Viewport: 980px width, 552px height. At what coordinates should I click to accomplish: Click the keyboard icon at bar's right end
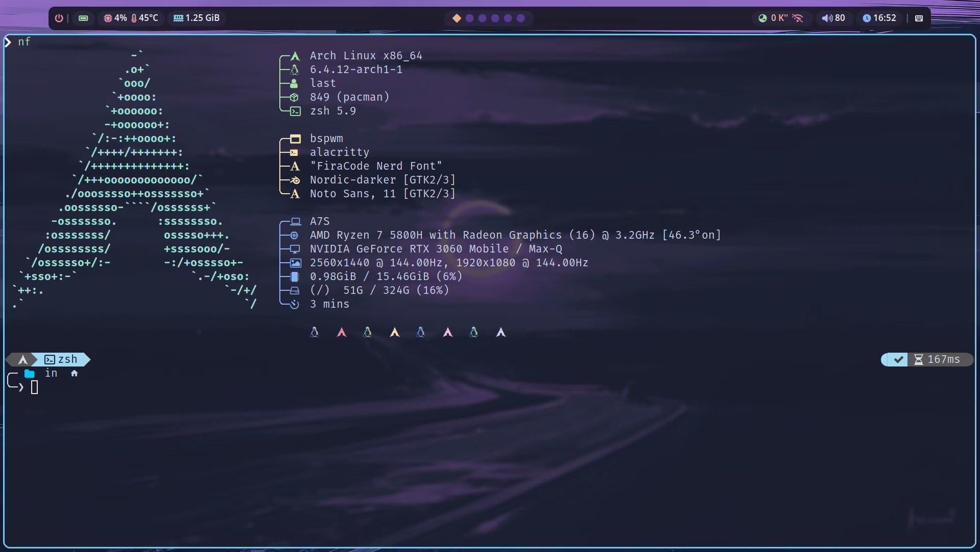pos(919,18)
